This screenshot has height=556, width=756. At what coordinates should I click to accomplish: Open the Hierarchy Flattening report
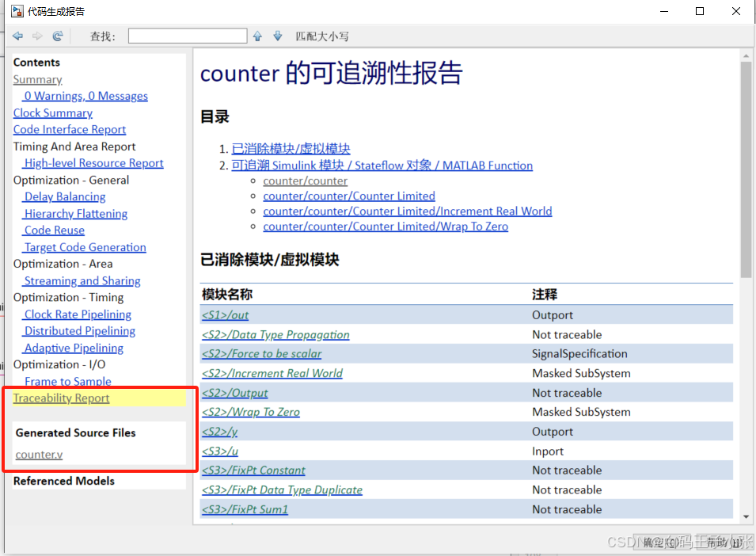76,214
